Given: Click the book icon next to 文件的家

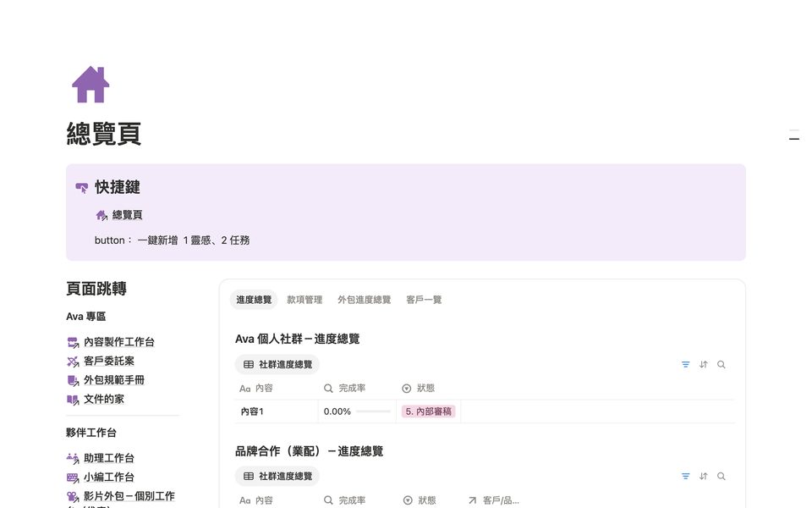Looking at the screenshot, I should [73, 400].
